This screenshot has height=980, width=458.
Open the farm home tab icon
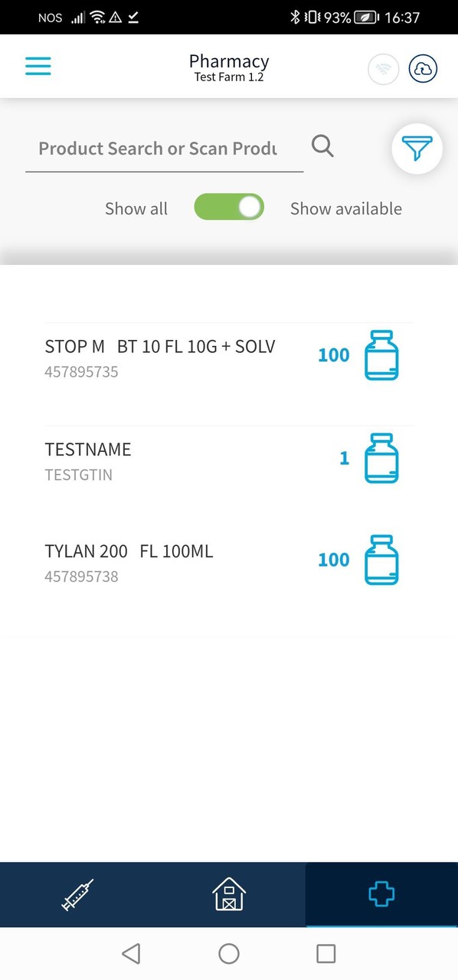[228, 893]
